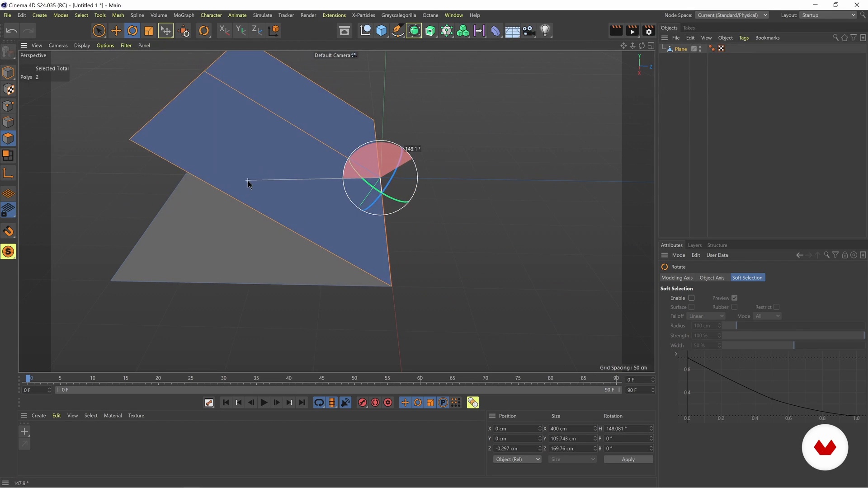Viewport: 868px width, 488px height.
Task: Render to Picture Viewer
Action: click(x=632, y=31)
